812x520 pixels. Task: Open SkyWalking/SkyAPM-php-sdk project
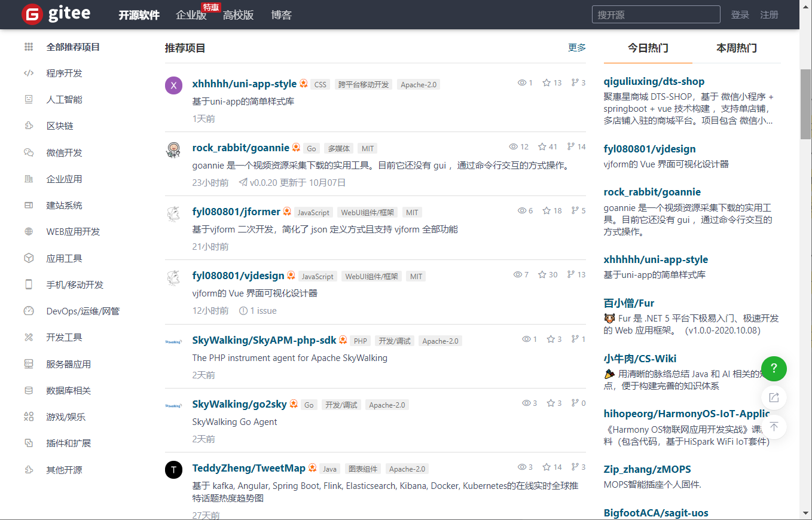(264, 340)
